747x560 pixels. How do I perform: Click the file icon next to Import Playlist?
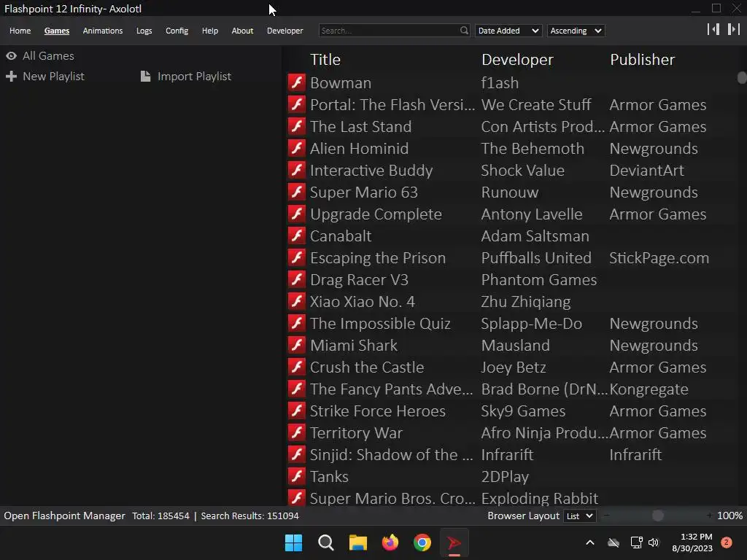145,76
